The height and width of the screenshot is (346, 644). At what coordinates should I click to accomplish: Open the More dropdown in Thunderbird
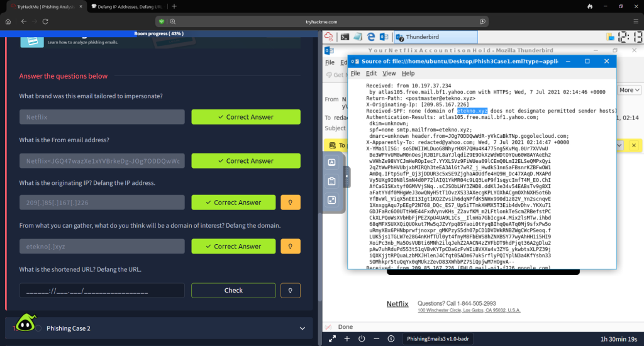click(x=628, y=90)
